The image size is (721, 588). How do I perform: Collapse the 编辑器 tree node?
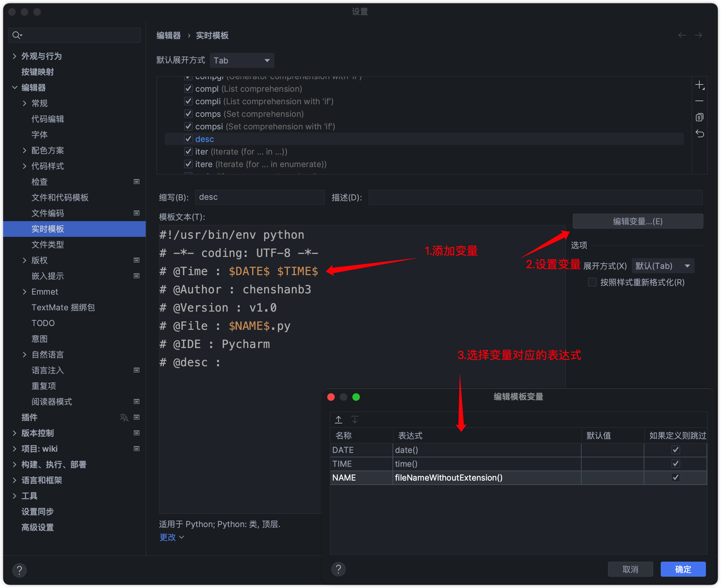click(x=14, y=88)
